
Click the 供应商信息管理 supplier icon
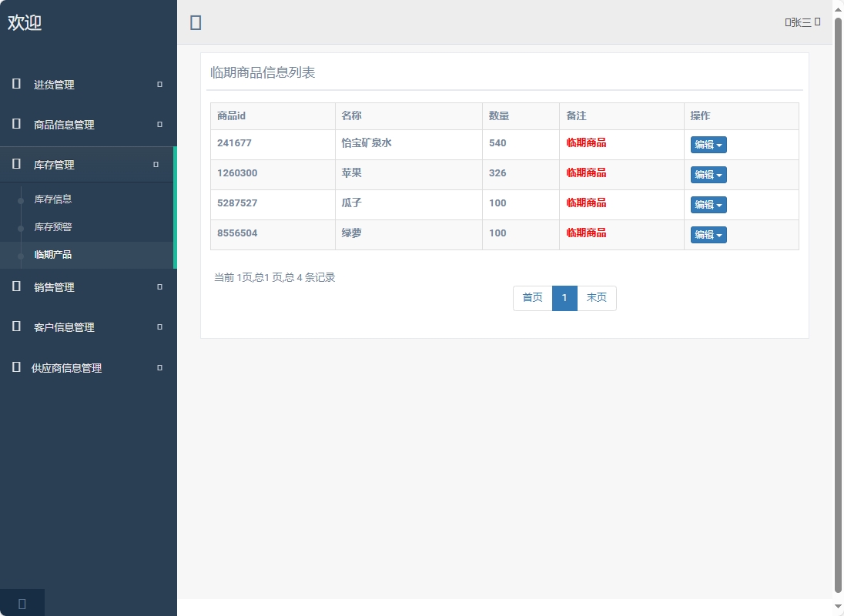(15, 367)
